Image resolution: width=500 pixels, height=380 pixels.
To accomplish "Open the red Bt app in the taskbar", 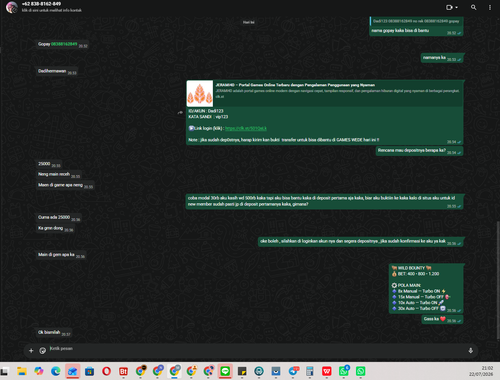I will [x=123, y=371].
